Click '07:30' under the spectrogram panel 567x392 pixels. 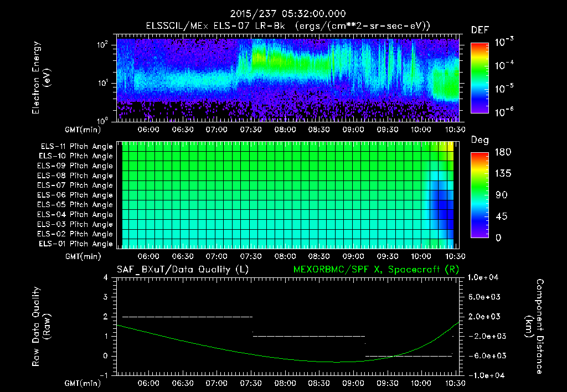click(251, 130)
